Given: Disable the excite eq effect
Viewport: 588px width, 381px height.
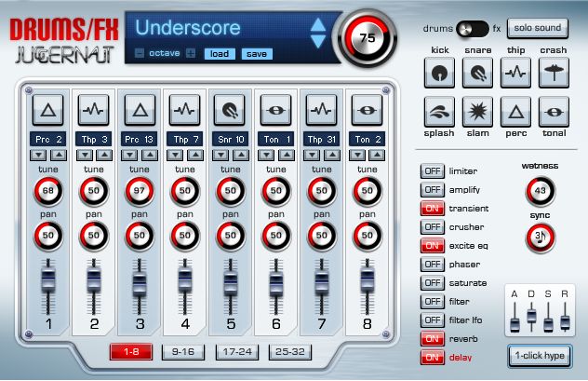Looking at the screenshot, I should pyautogui.click(x=433, y=246).
